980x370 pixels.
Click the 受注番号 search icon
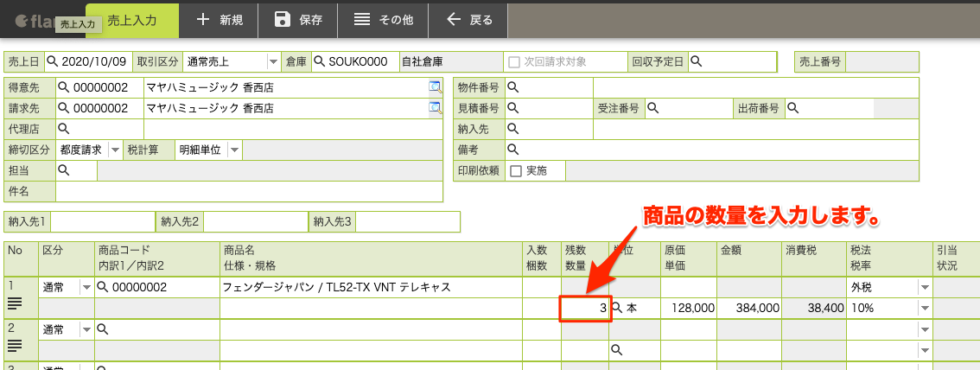point(652,108)
